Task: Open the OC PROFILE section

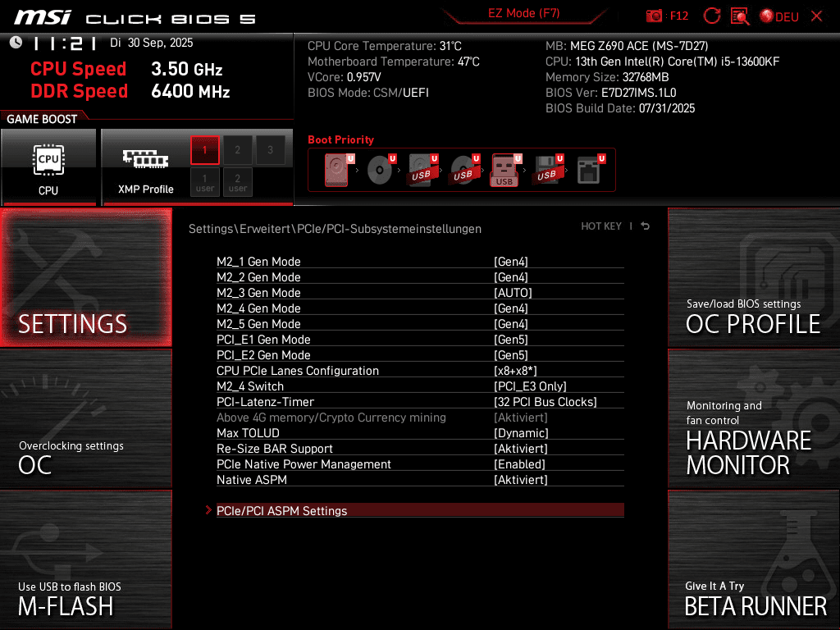Action: pos(754,277)
